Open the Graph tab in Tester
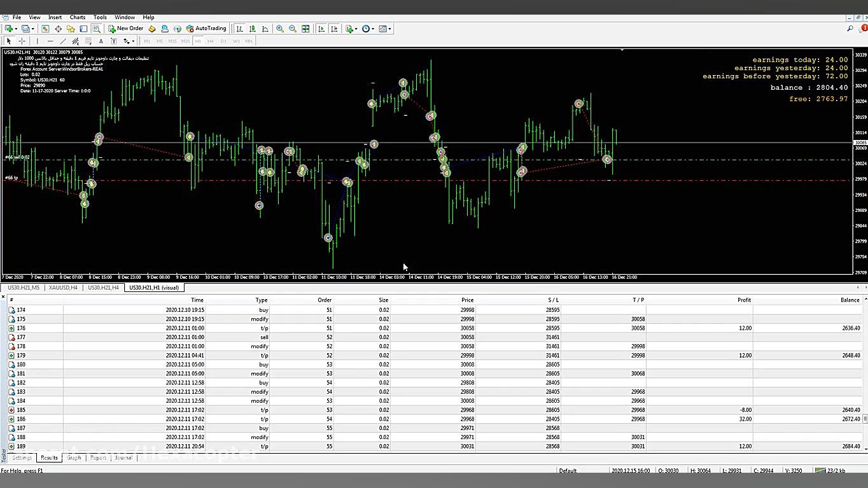Viewport: 868px width, 488px height. [74, 457]
